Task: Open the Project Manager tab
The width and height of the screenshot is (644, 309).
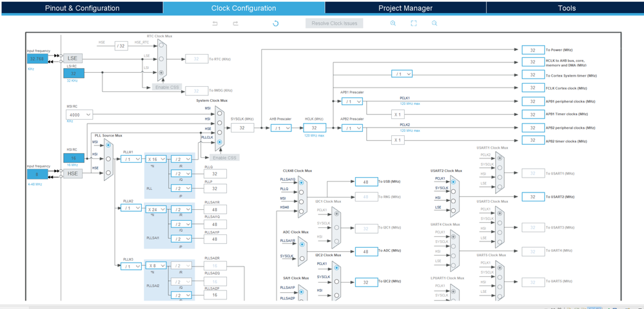Action: pyautogui.click(x=405, y=8)
